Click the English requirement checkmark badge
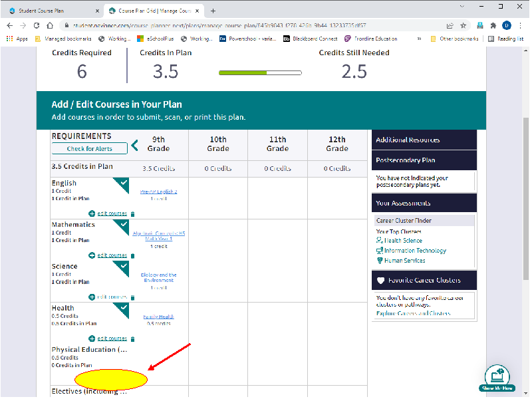Image resolution: width=532 pixels, height=399 pixels. pyautogui.click(x=123, y=184)
